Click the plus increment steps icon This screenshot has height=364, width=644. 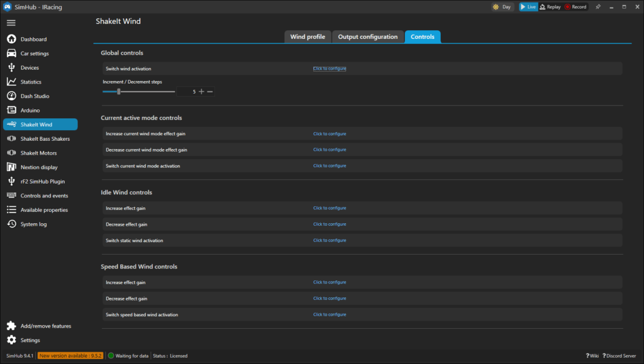pos(201,92)
